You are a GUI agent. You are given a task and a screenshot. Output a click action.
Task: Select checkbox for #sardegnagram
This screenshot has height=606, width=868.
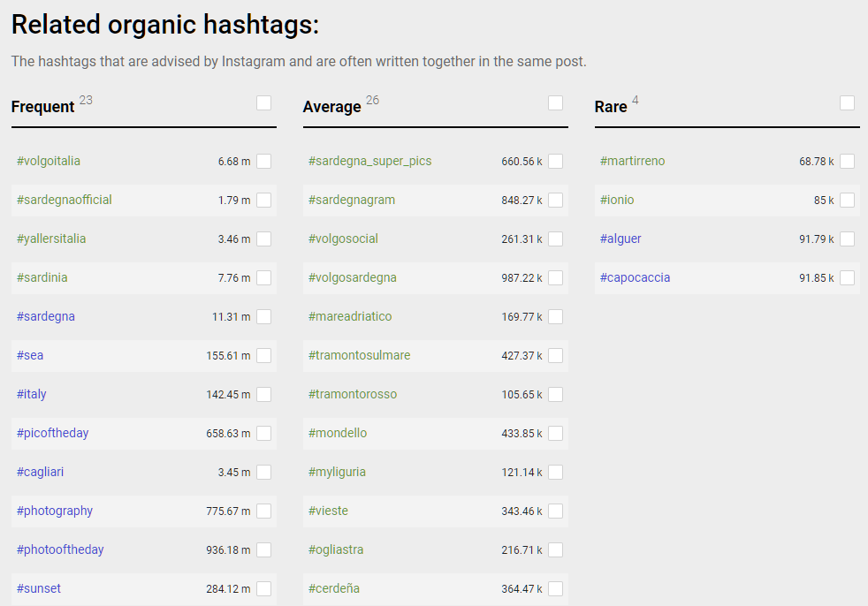coord(556,200)
